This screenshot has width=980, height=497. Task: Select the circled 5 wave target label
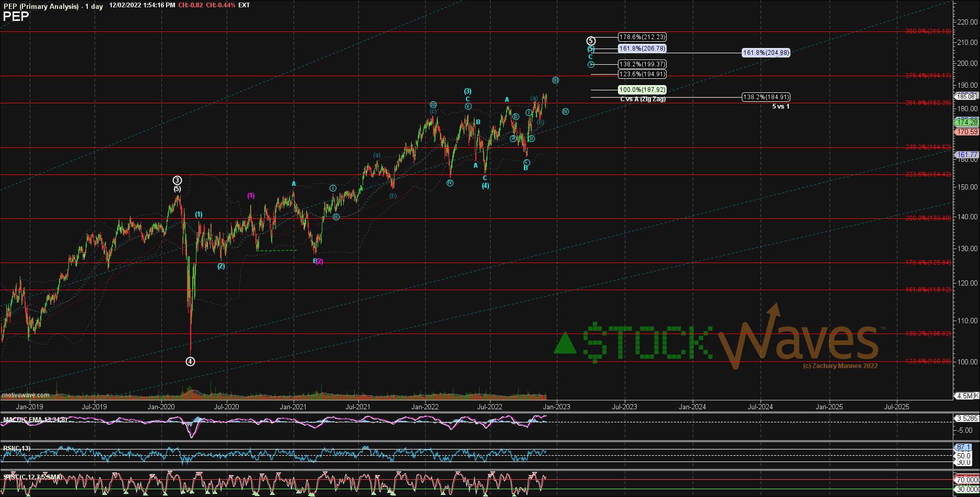[591, 41]
